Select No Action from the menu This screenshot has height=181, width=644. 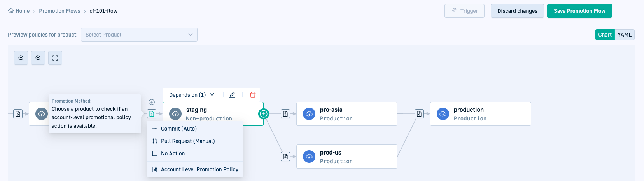pyautogui.click(x=173, y=153)
